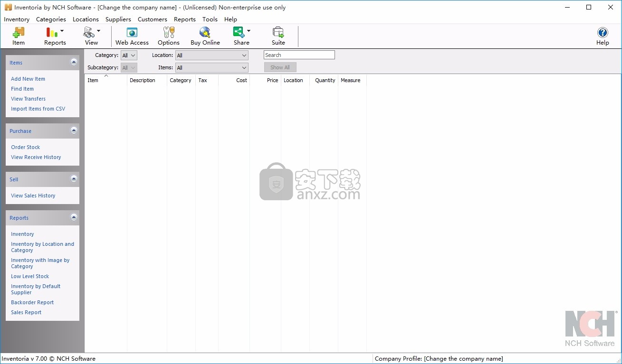
Task: Collapse the Sell sidebar panel
Action: coord(74,179)
